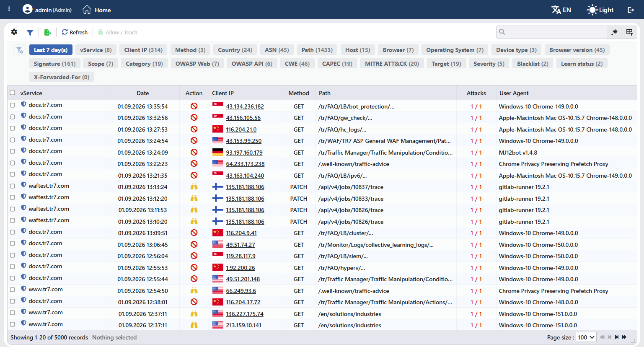The image size is (644, 347).
Task: Open Page size dropdown
Action: click(x=586, y=337)
